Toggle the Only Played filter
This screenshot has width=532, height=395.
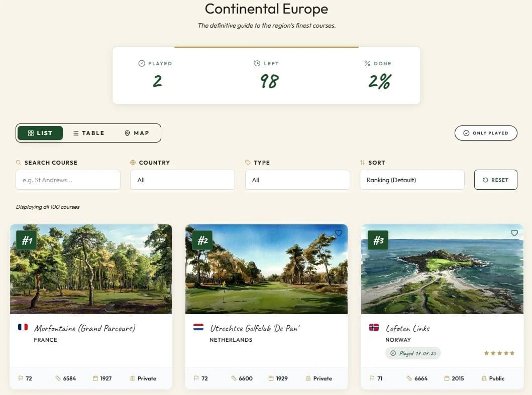[x=485, y=133]
